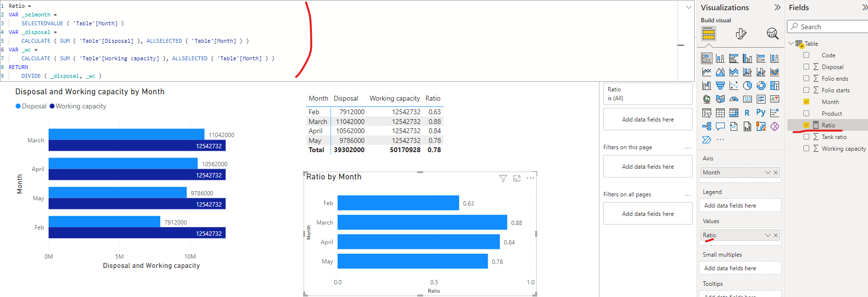Open Month axis field dropdown arrow
Viewport: 868px width, 297px height.
point(768,173)
